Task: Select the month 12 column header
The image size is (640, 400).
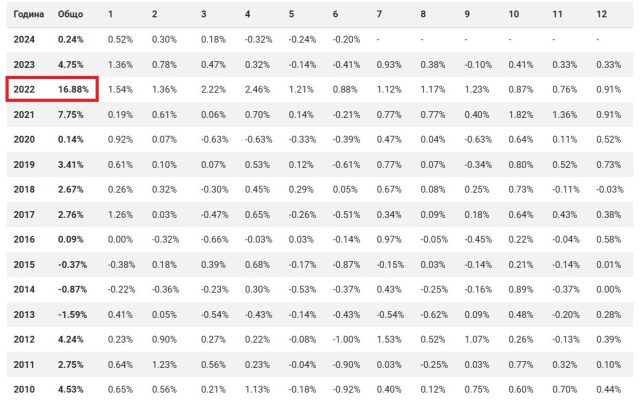Action: pyautogui.click(x=599, y=14)
